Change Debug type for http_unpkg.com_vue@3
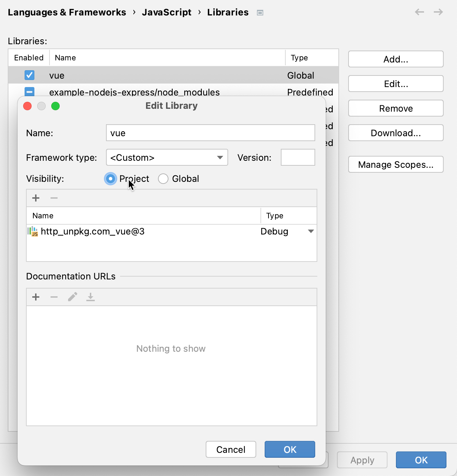Image resolution: width=457 pixels, height=476 pixels. click(x=310, y=231)
